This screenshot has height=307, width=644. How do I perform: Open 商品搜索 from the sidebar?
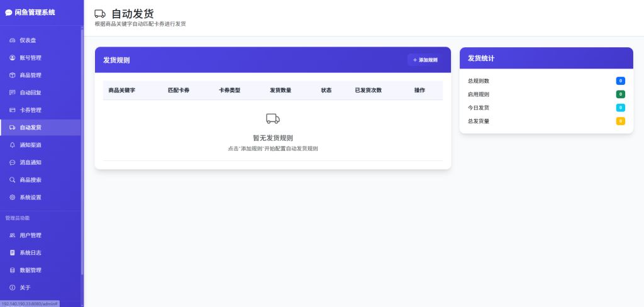(40, 179)
